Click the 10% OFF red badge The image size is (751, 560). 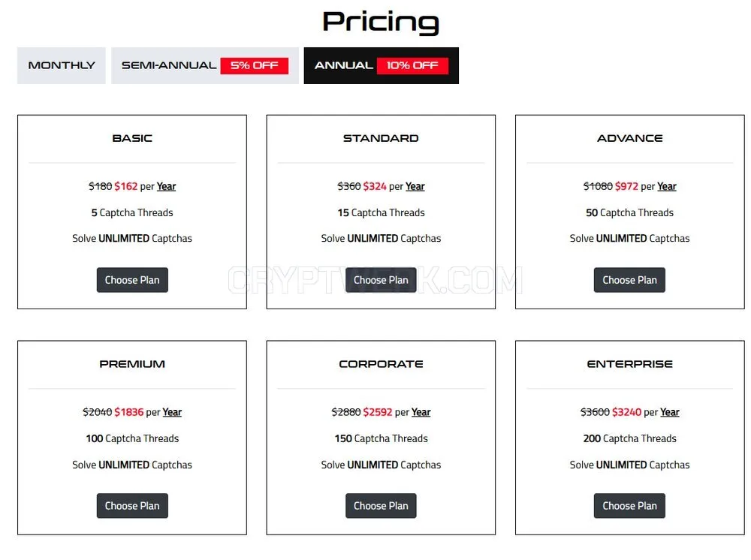pos(412,65)
